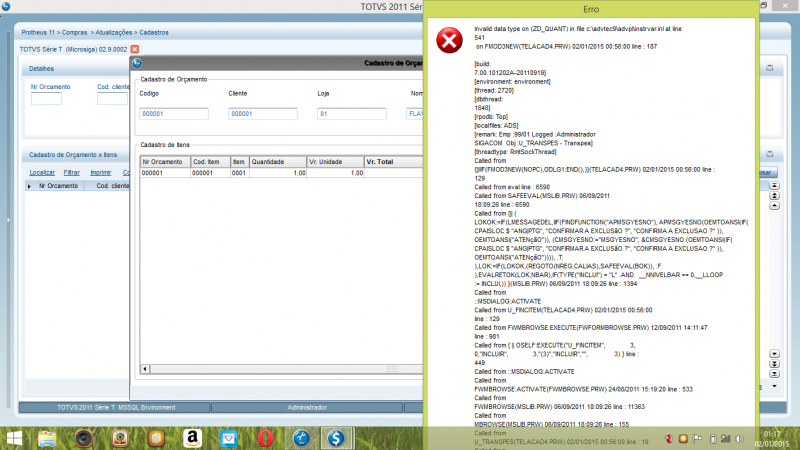The width and height of the screenshot is (800, 450).
Task: Move up one record arrow button
Action: pos(774,206)
